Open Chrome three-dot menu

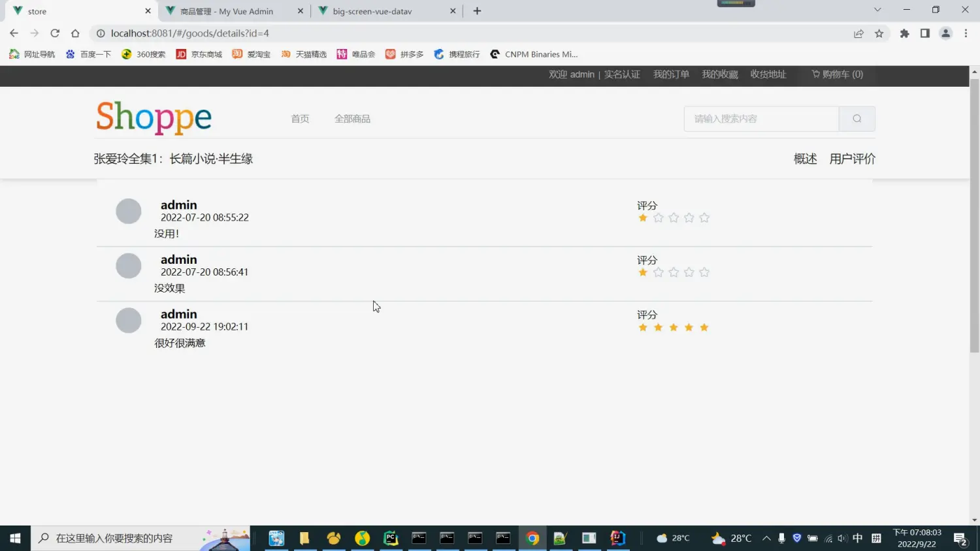click(966, 33)
